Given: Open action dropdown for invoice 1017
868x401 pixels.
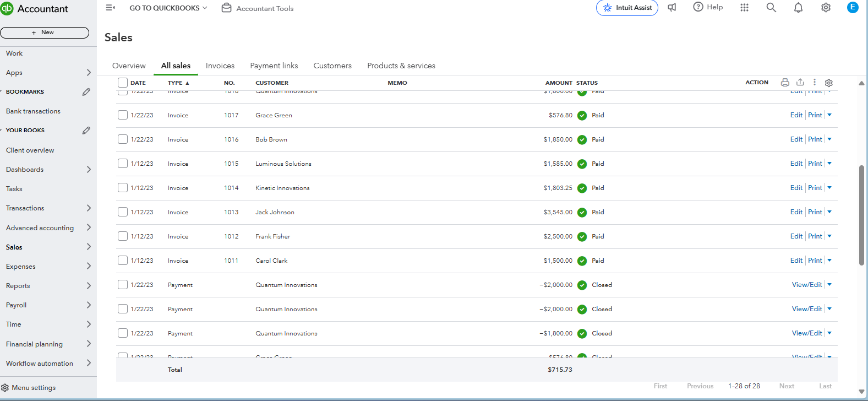Looking at the screenshot, I should (829, 115).
